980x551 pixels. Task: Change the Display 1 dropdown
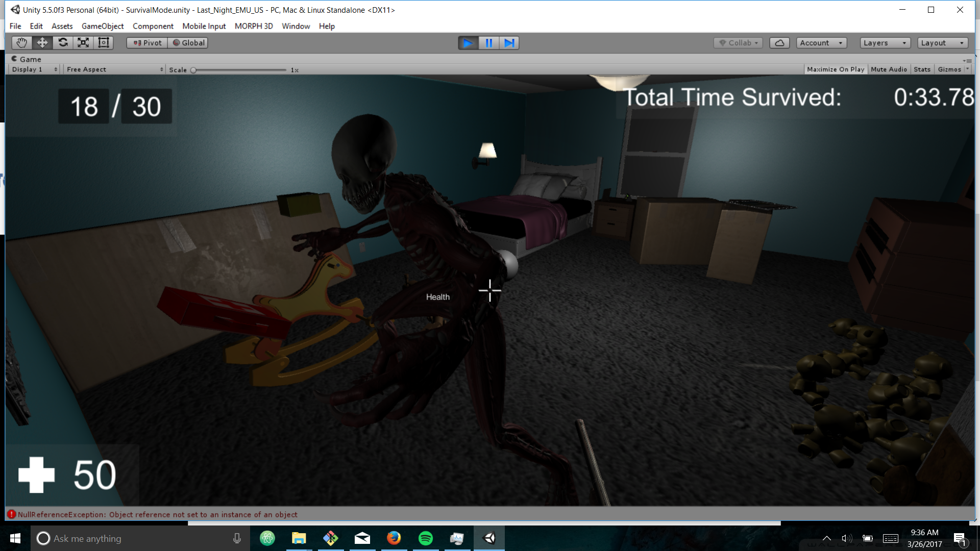click(34, 69)
